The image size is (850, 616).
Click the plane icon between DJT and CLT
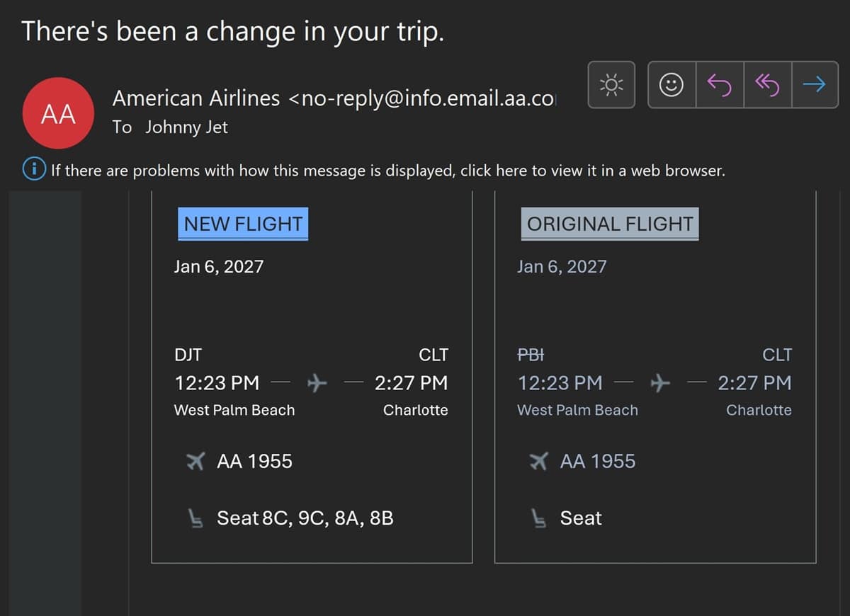coord(317,383)
